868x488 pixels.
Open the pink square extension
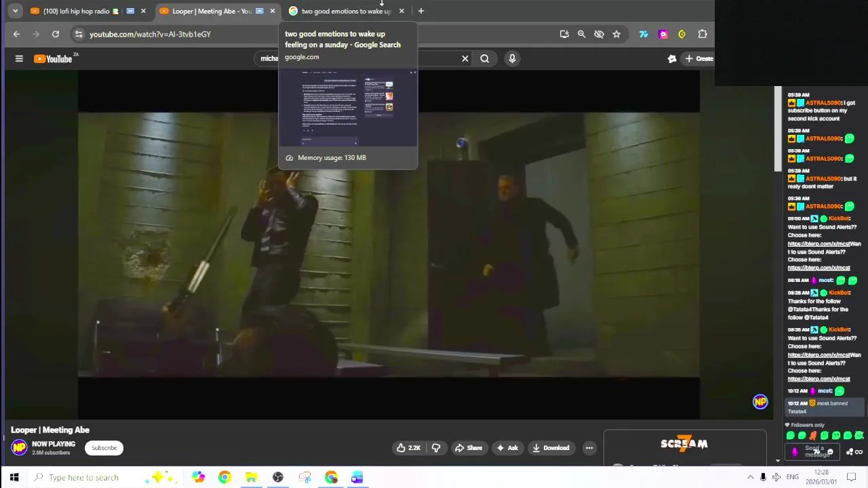663,34
